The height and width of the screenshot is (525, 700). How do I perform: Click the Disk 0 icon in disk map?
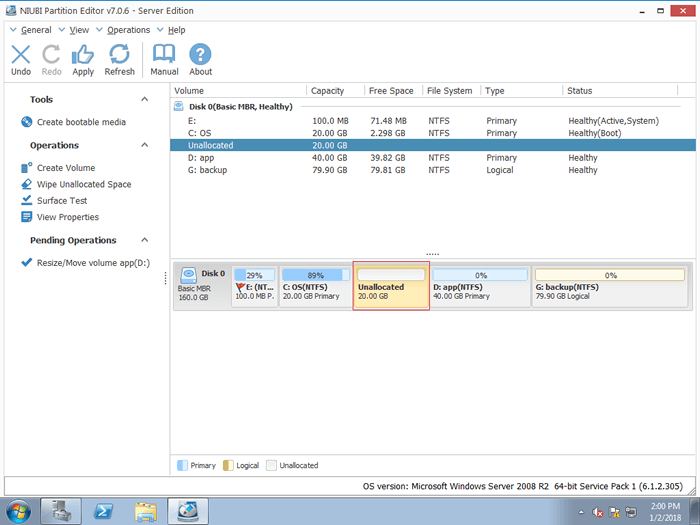pyautogui.click(x=189, y=274)
